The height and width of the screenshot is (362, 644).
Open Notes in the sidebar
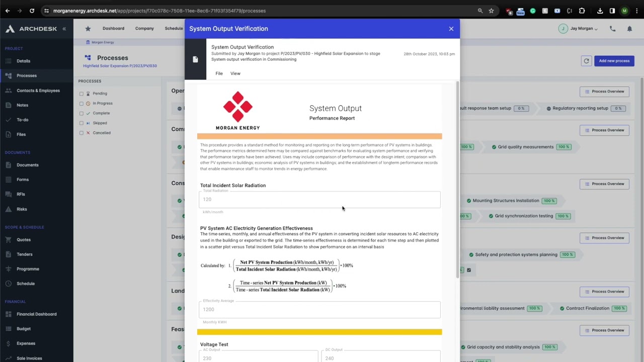point(22,105)
